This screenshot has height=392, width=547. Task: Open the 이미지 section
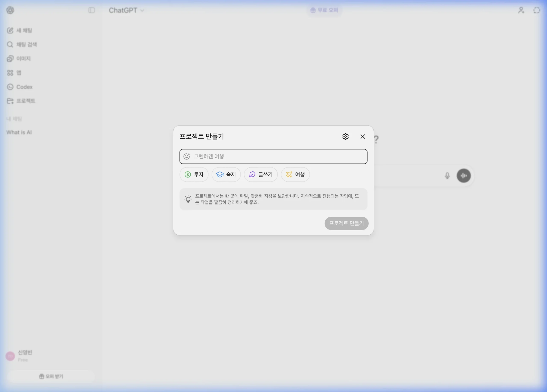[x=23, y=59]
